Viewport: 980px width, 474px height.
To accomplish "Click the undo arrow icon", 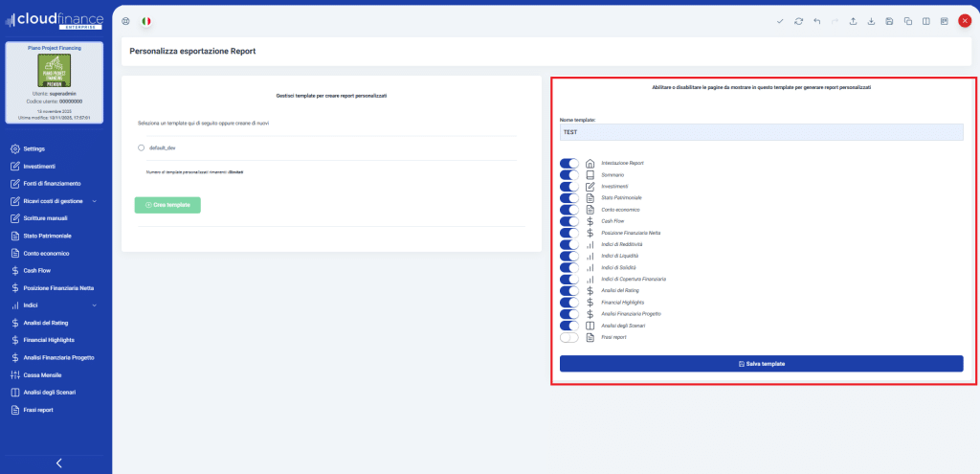I will coord(816,20).
